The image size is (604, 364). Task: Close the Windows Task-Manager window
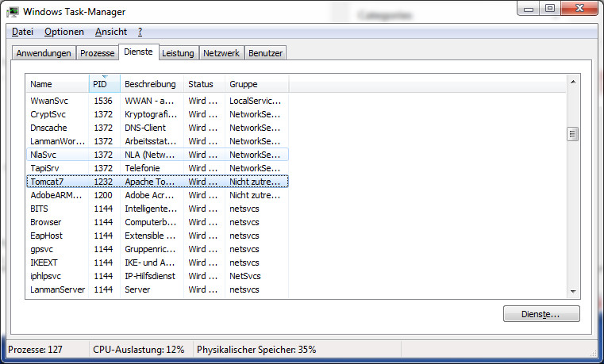[579, 9]
